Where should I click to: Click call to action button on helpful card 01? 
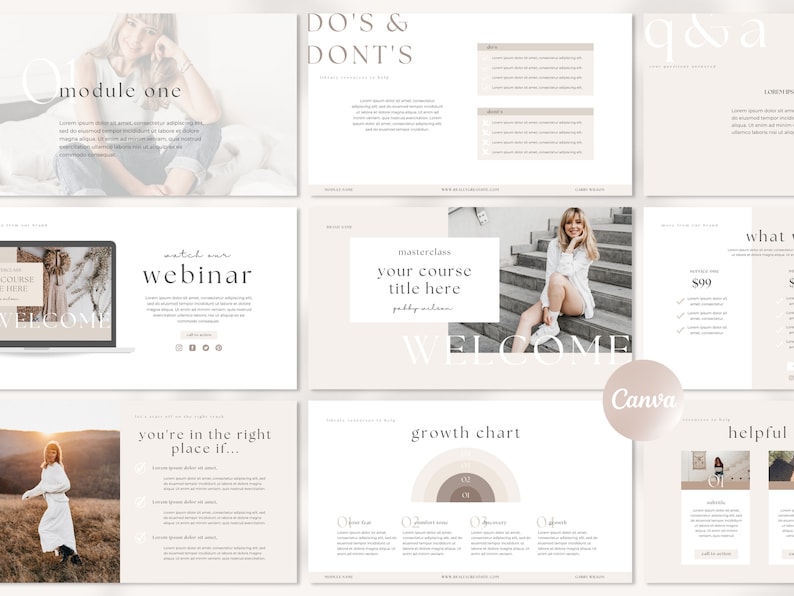[x=716, y=554]
